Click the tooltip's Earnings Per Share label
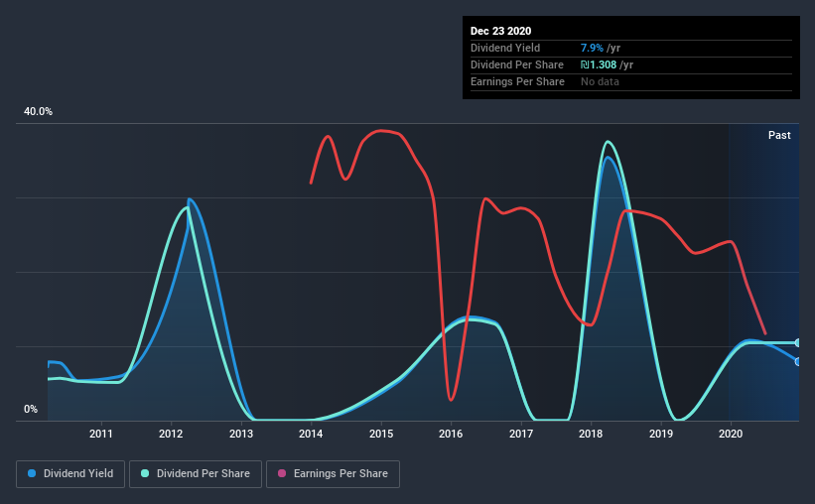The height and width of the screenshot is (504, 815). click(517, 81)
